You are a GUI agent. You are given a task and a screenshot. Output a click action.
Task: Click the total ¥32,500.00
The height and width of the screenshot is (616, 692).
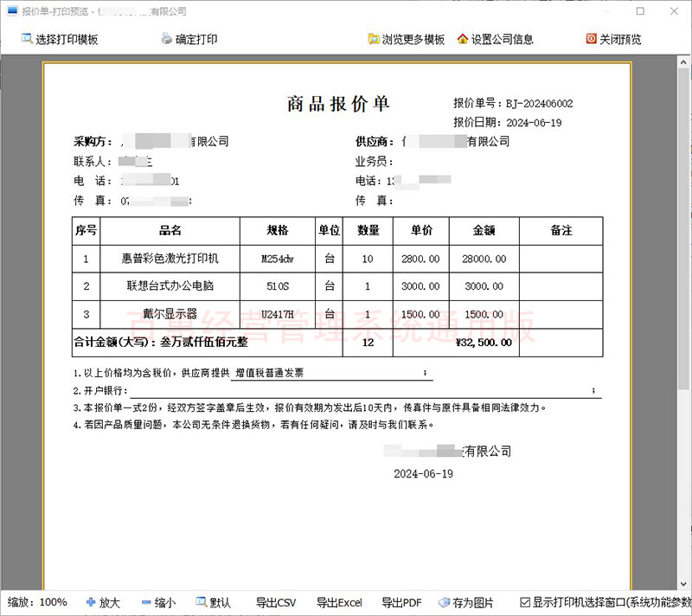point(484,343)
